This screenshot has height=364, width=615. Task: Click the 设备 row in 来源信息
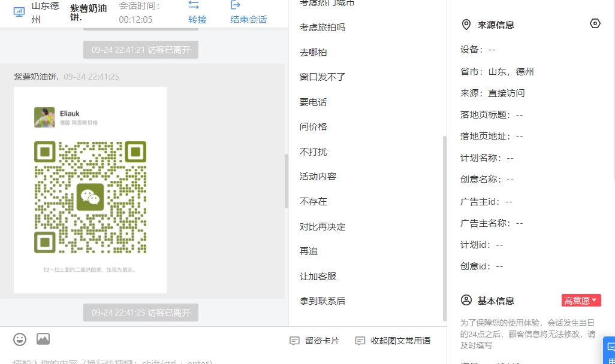coord(478,50)
